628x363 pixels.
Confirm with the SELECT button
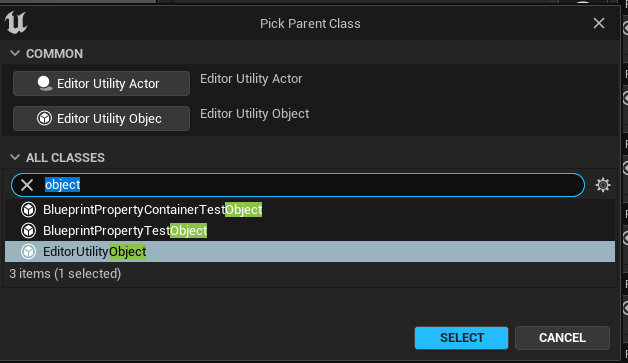(461, 338)
